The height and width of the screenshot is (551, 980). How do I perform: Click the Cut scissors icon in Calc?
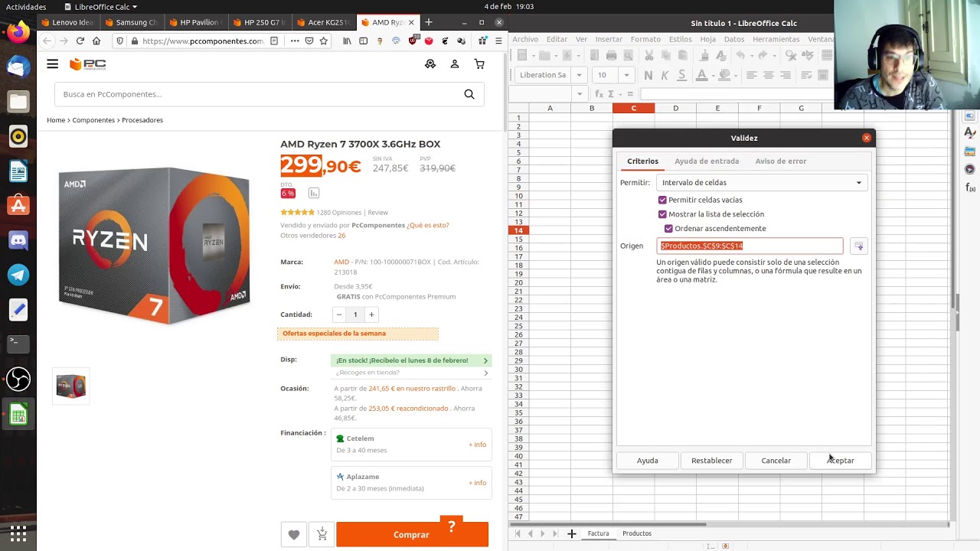point(648,55)
